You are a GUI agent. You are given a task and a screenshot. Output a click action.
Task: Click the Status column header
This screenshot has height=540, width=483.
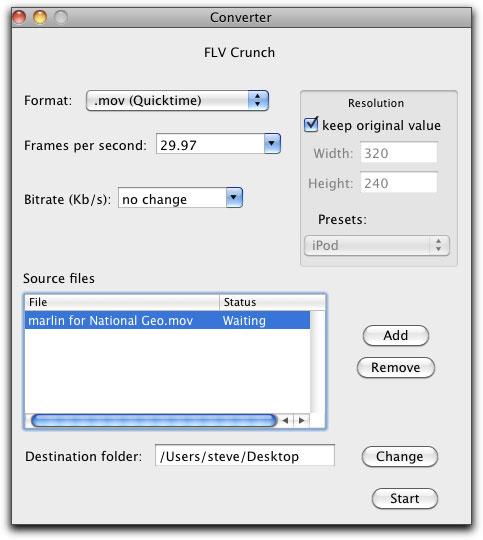click(x=272, y=302)
